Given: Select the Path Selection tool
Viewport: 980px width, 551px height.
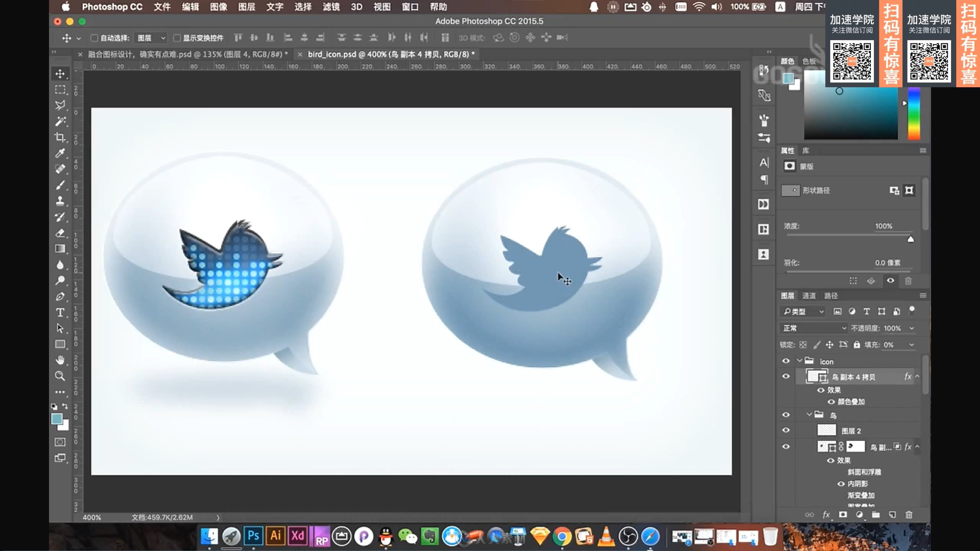Looking at the screenshot, I should 60,328.
